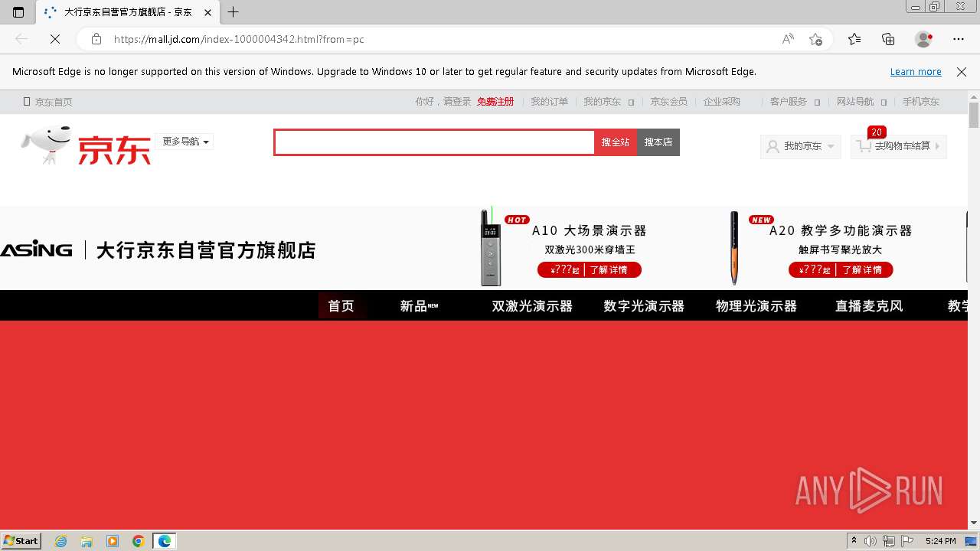Select 数字光演示器 navigation tab

click(x=644, y=305)
